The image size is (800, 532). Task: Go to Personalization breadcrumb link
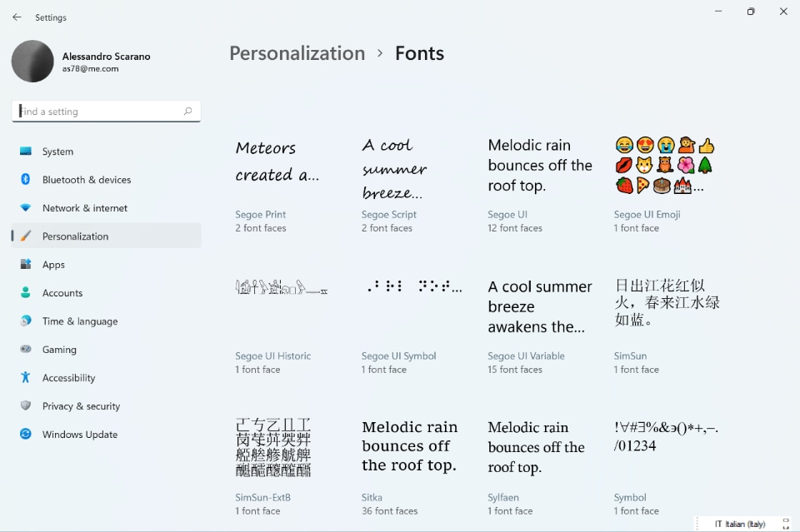click(297, 53)
